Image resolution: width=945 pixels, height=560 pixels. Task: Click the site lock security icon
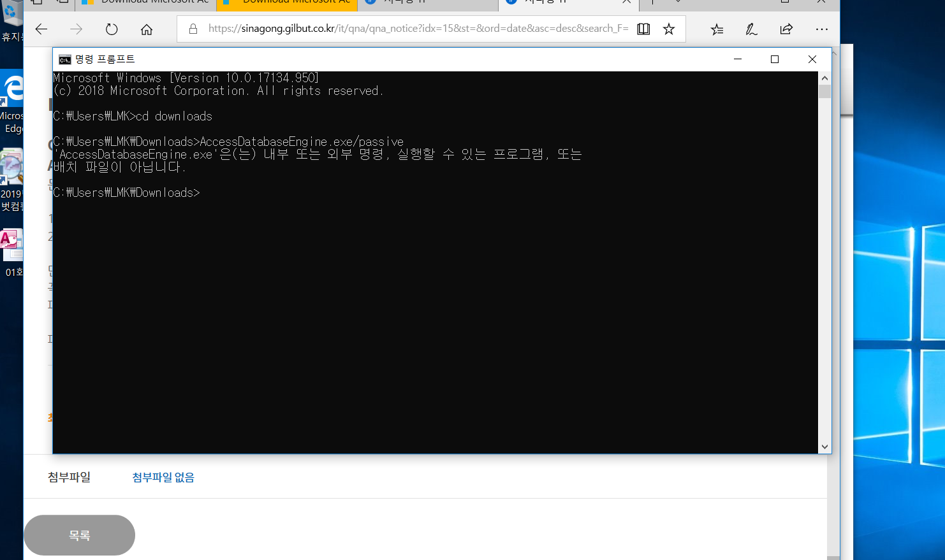click(193, 29)
